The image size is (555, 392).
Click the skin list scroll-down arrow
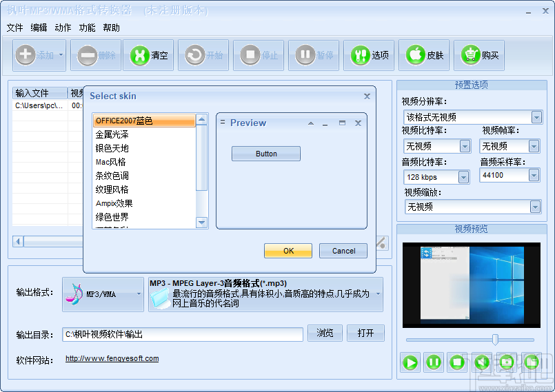point(201,223)
